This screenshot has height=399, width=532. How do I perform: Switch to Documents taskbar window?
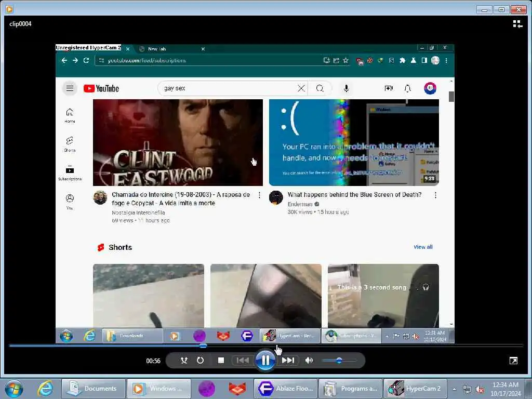pyautogui.click(x=94, y=389)
